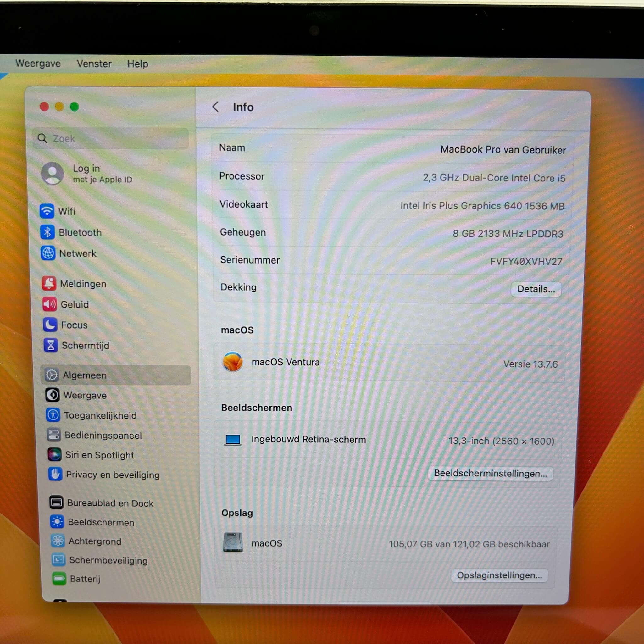Click the red close window button
Image resolution: width=644 pixels, height=644 pixels.
pos(44,107)
